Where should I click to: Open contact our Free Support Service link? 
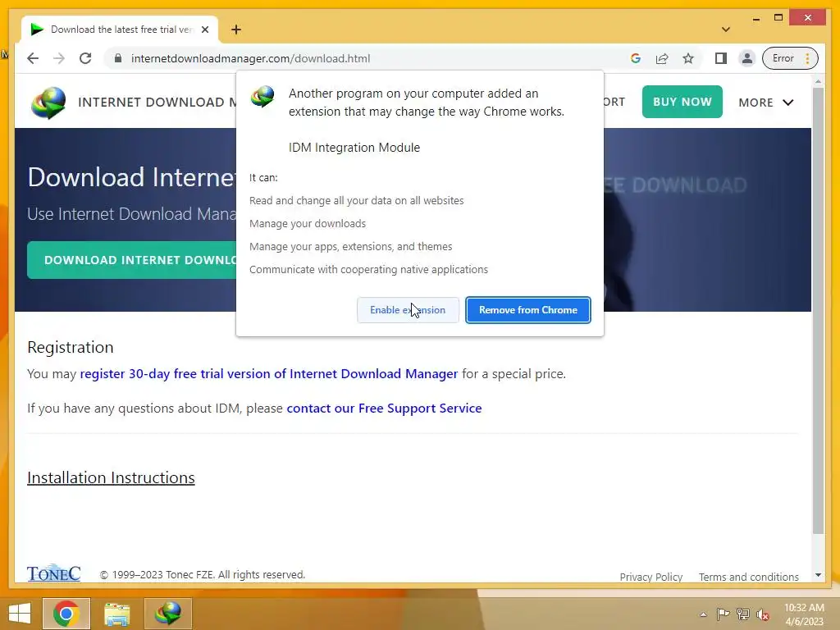(x=384, y=409)
